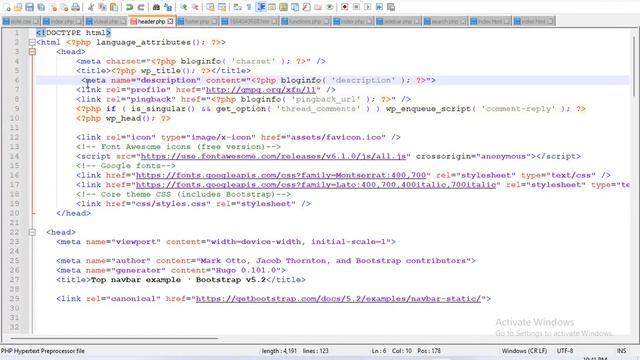Print the document via the printer icon
The height and width of the screenshot is (360, 640).
76,7
